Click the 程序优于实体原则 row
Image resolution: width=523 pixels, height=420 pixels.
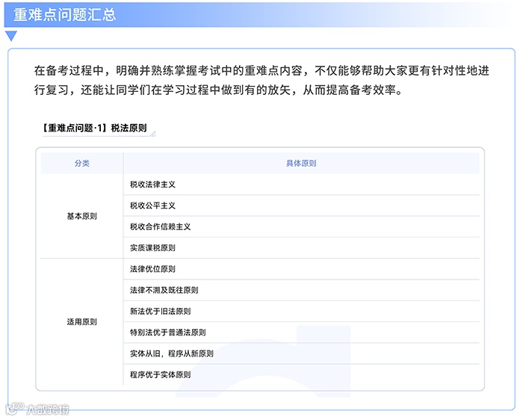[x=301, y=374]
